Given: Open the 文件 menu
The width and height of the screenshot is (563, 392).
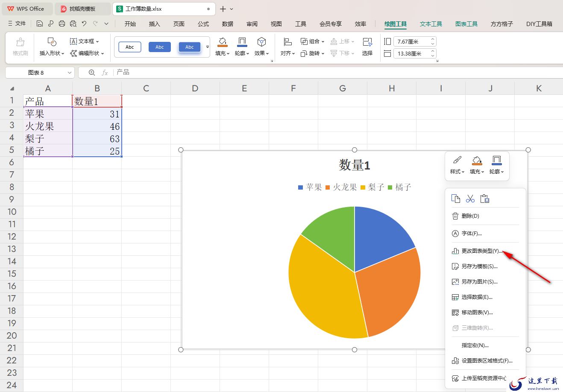Looking at the screenshot, I should [17, 23].
